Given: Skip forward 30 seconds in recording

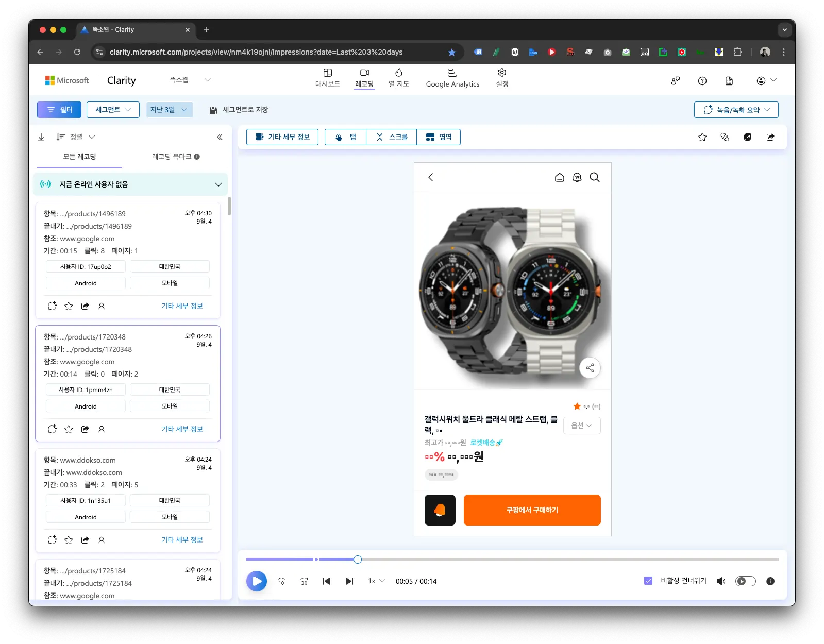Looking at the screenshot, I should tap(304, 581).
